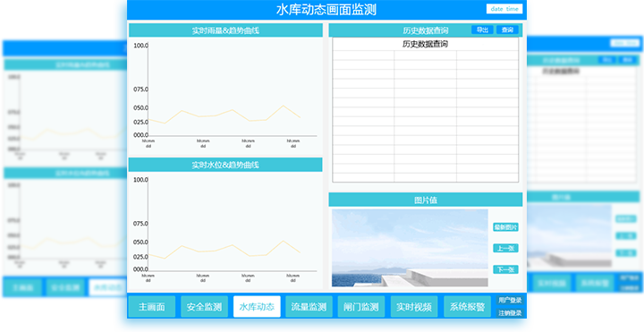Image resolution: width=644 pixels, height=332 pixels.
Task: Click 主画面 in the blurred left window
Action: pos(22,287)
